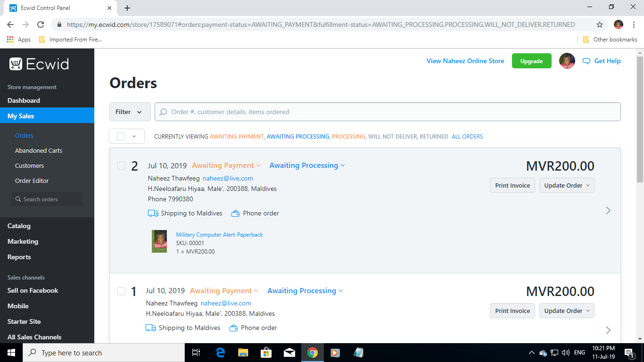Image resolution: width=644 pixels, height=362 pixels.
Task: Open Update Order dropdown for order 2
Action: 567,185
